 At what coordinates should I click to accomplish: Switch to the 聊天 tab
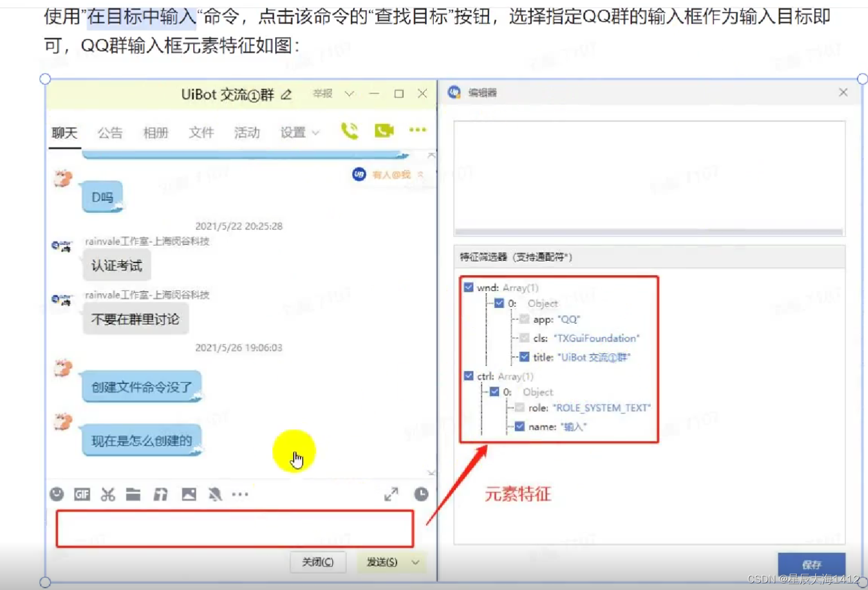[x=65, y=133]
